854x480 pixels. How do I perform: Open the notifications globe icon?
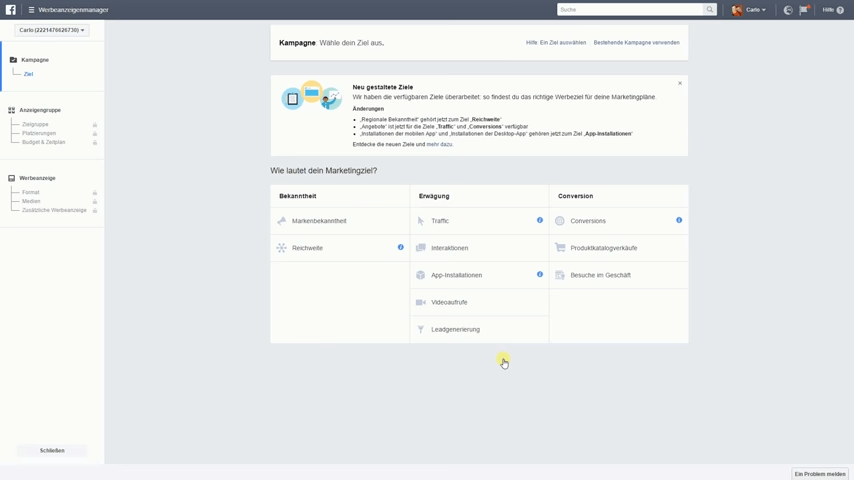(788, 10)
